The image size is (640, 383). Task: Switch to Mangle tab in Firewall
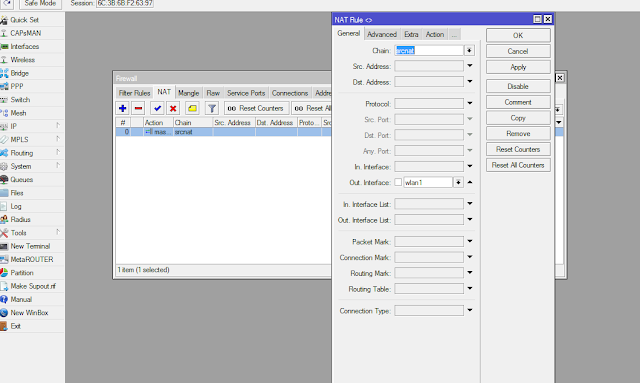tap(188, 93)
